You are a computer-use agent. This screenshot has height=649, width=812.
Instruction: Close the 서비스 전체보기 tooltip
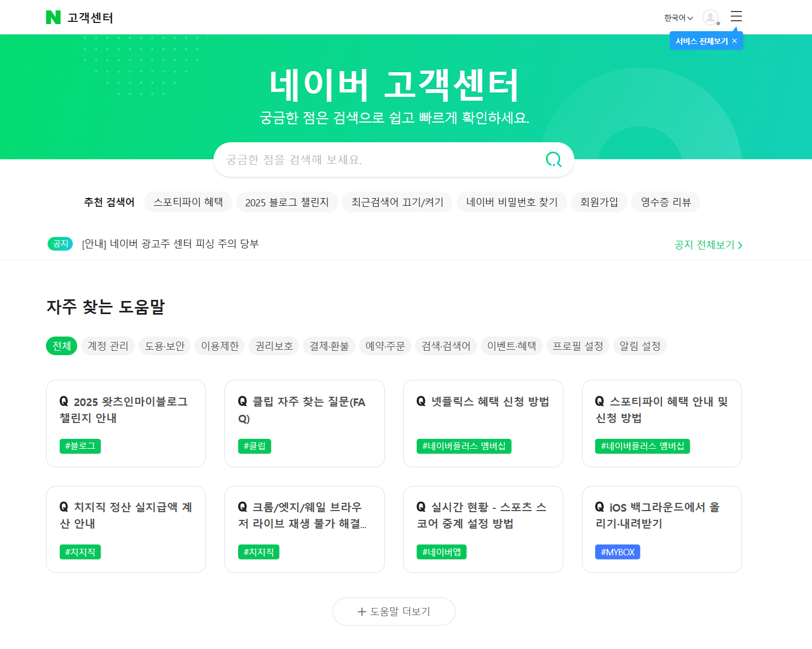(735, 41)
